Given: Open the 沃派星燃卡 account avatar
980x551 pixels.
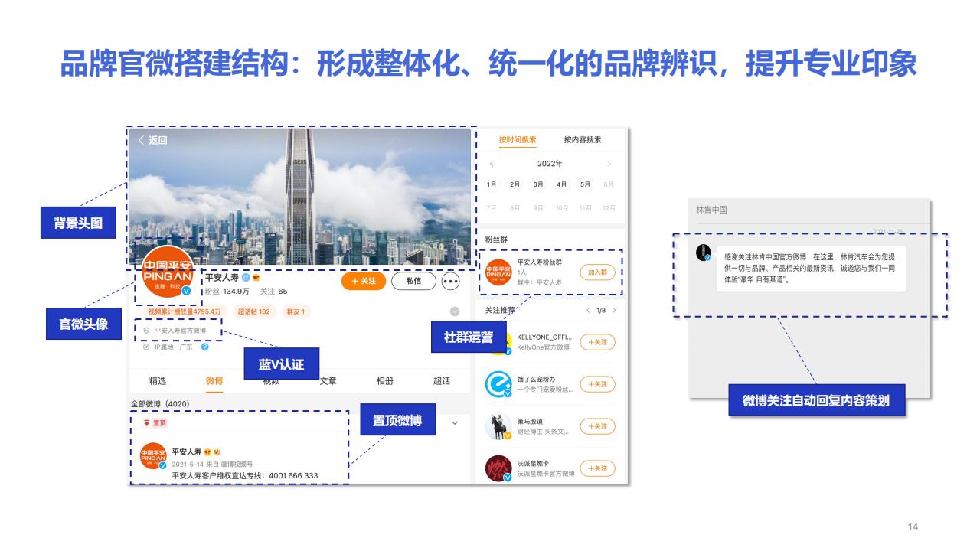Looking at the screenshot, I should pos(498,468).
